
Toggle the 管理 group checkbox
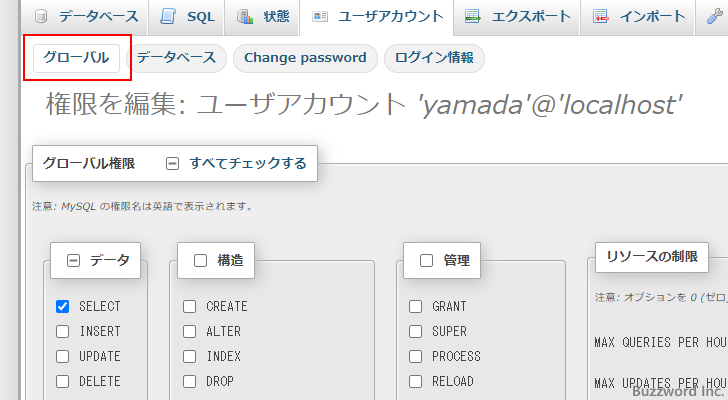tap(426, 260)
